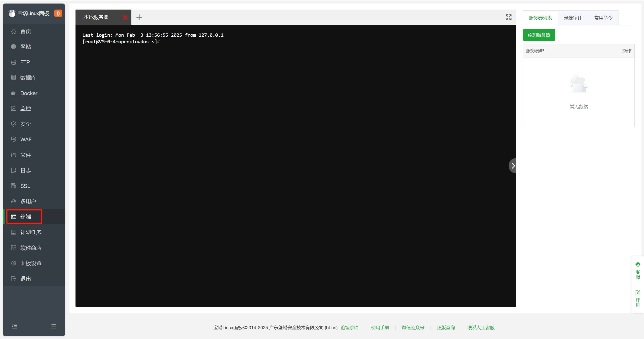The width and height of the screenshot is (644, 339).
Task: Click the 面板设置 gear icon
Action: 14,263
